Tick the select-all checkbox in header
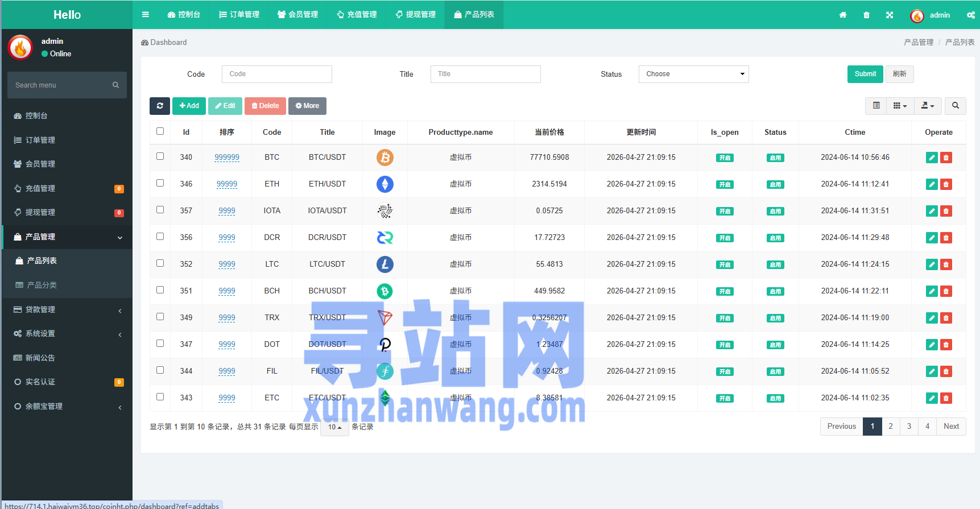Viewport: 980px width, 509px height. click(160, 131)
